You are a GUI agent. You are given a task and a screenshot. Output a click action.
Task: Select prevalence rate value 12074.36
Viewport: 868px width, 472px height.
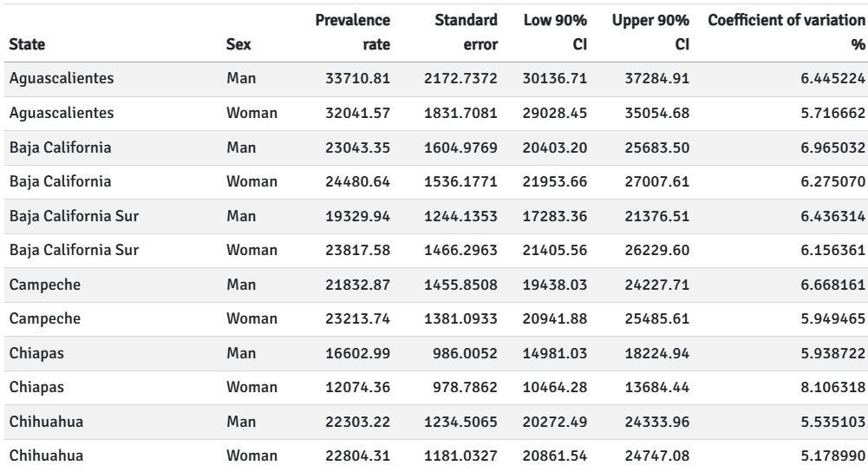(x=357, y=387)
